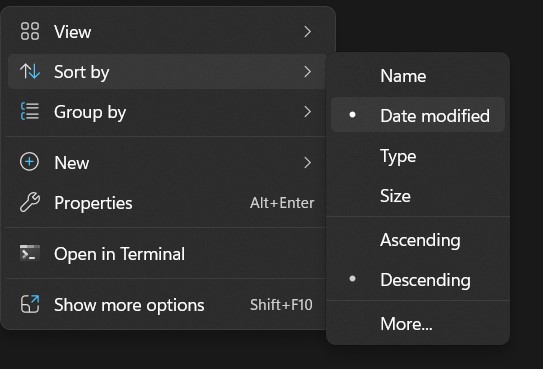Open Properties from context menu
This screenshot has height=369, width=543.
point(167,202)
